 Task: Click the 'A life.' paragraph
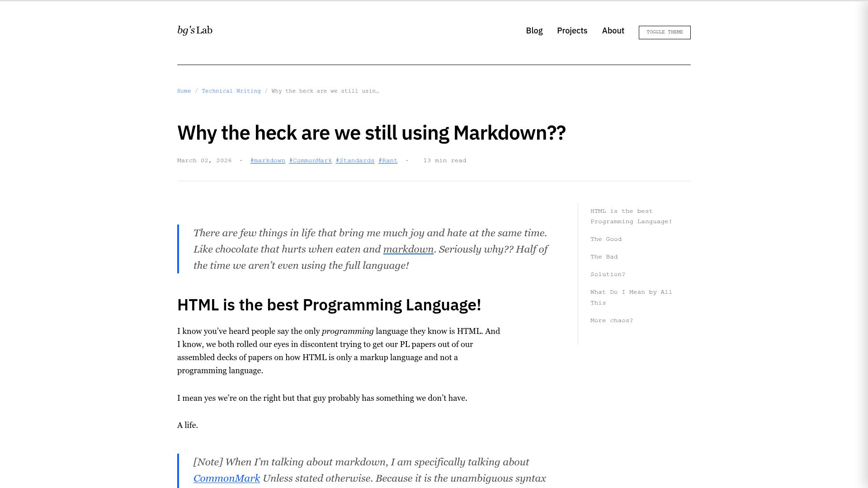click(x=188, y=425)
